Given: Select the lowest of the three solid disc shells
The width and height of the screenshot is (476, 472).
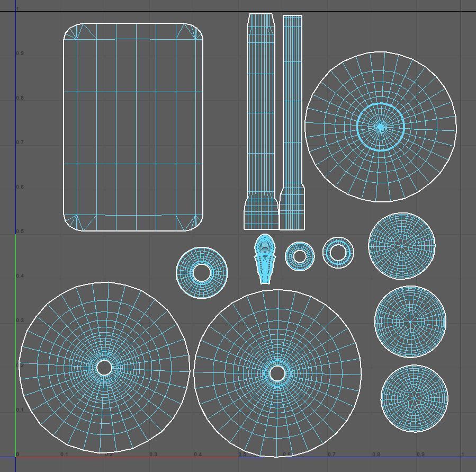Looking at the screenshot, I should coord(415,398).
